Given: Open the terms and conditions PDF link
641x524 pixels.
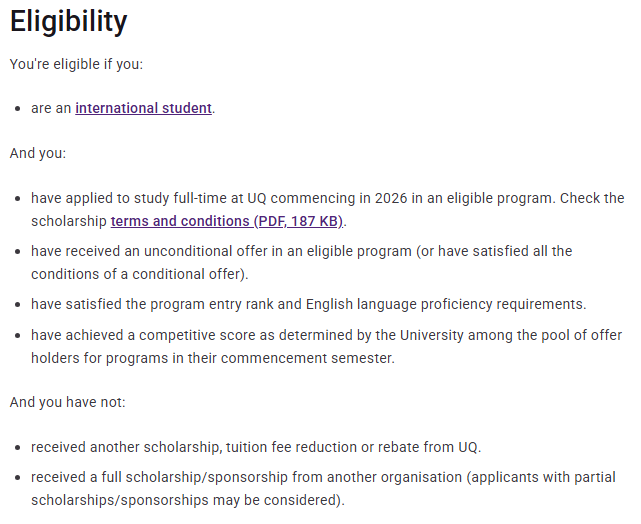Looking at the screenshot, I should point(227,220).
